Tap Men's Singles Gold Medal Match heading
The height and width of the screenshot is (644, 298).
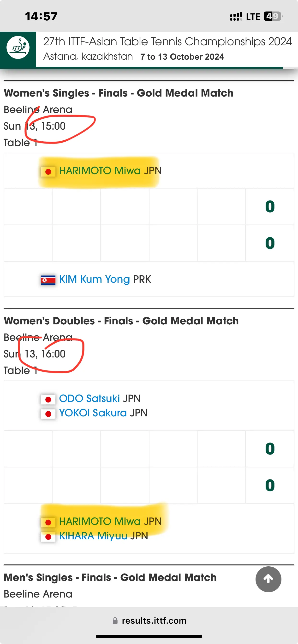click(110, 577)
